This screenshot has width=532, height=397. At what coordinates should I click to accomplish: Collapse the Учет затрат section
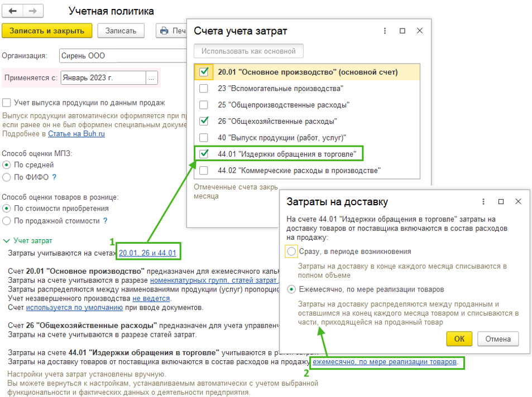click(6, 241)
